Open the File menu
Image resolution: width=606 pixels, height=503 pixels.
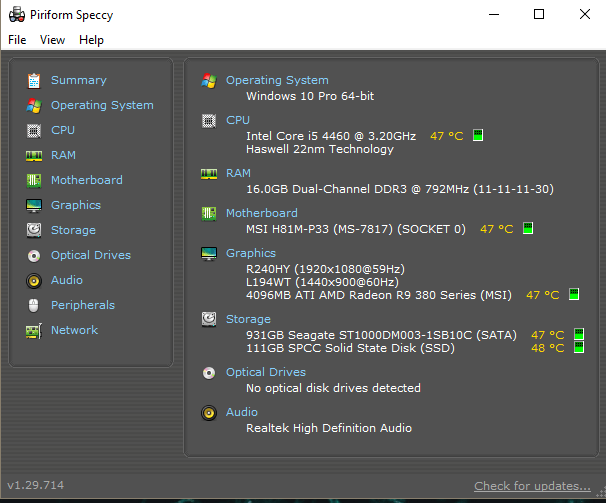[17, 40]
